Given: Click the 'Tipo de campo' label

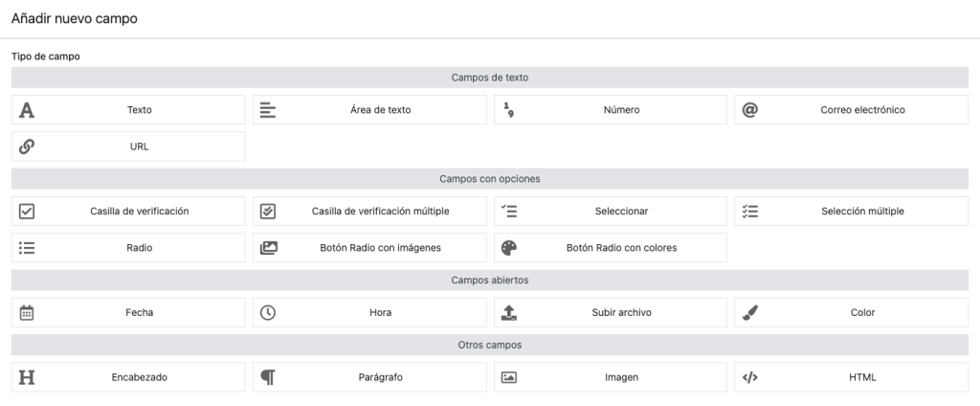Looking at the screenshot, I should pos(46,56).
